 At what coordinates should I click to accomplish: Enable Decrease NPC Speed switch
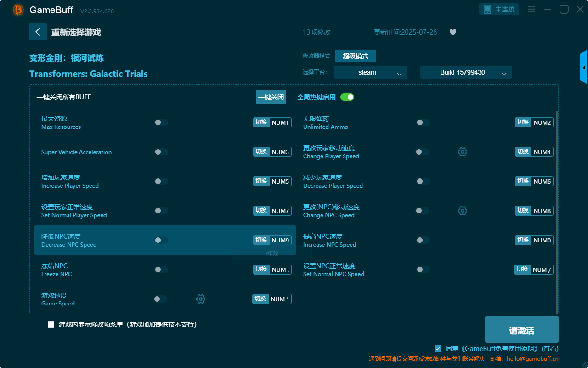(x=161, y=240)
